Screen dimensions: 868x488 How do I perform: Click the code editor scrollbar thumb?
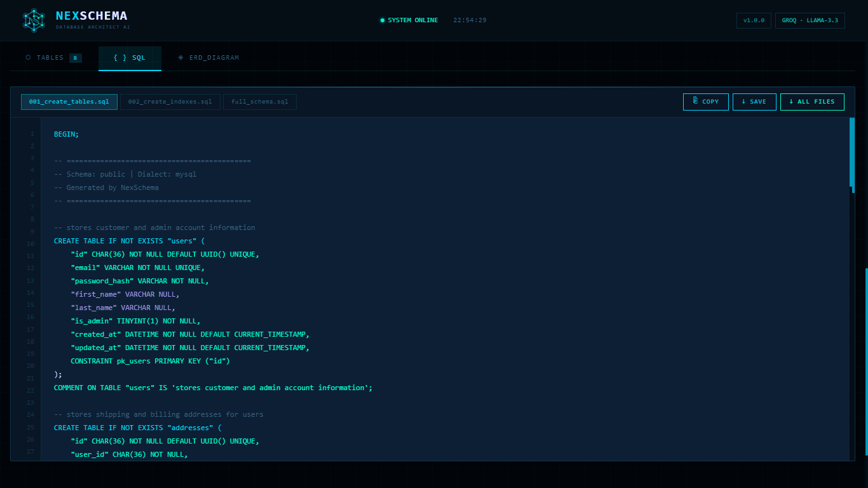pyautogui.click(x=852, y=152)
